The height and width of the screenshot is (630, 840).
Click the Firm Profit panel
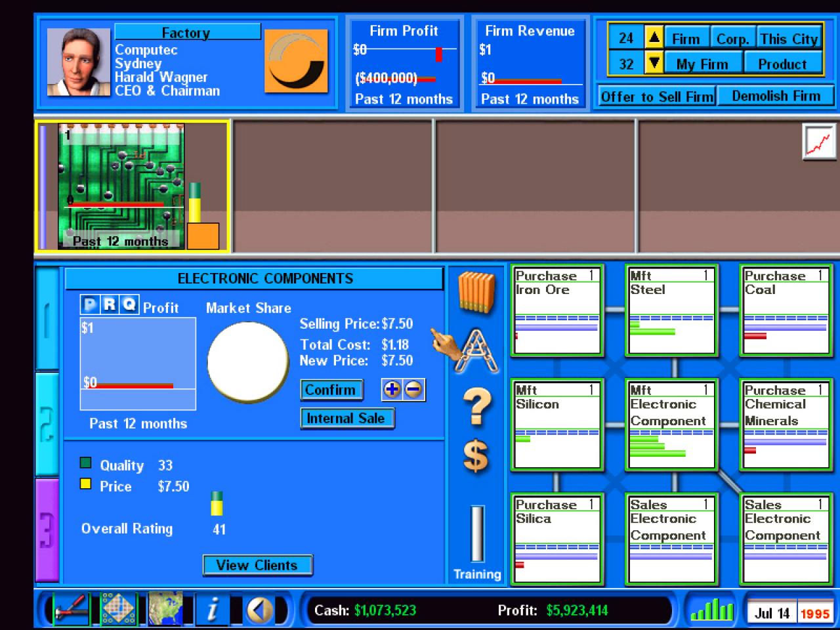tap(404, 64)
